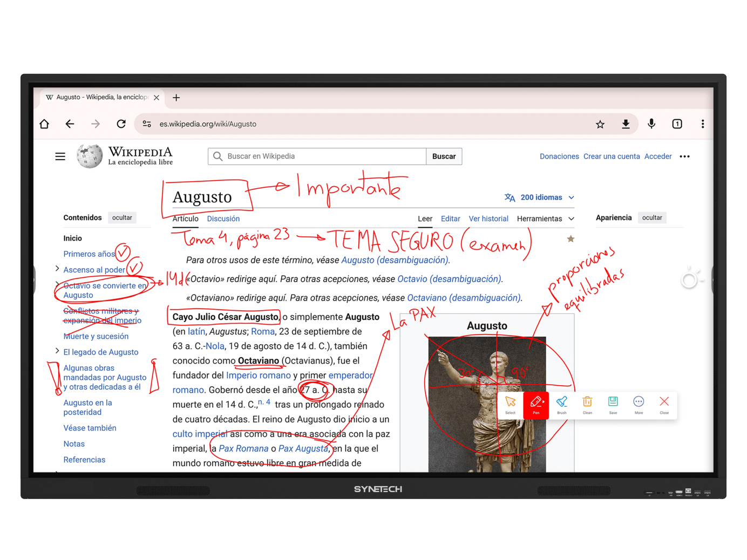Click the Wikipedia globe logo
Screen dimensions: 747x560
pos(89,156)
